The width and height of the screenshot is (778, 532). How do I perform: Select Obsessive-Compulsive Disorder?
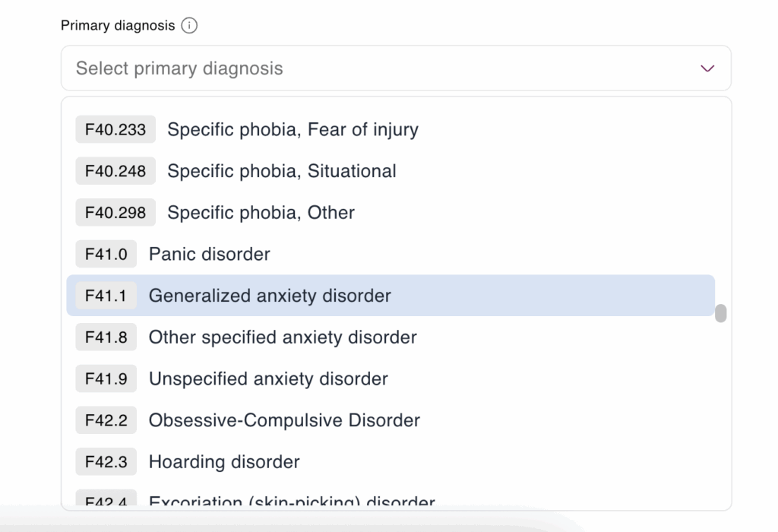[284, 420]
